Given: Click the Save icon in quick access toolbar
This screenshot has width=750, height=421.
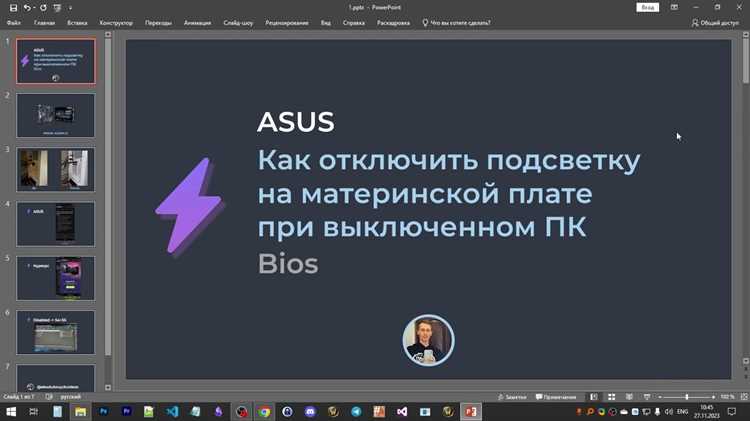Looking at the screenshot, I should [13, 8].
